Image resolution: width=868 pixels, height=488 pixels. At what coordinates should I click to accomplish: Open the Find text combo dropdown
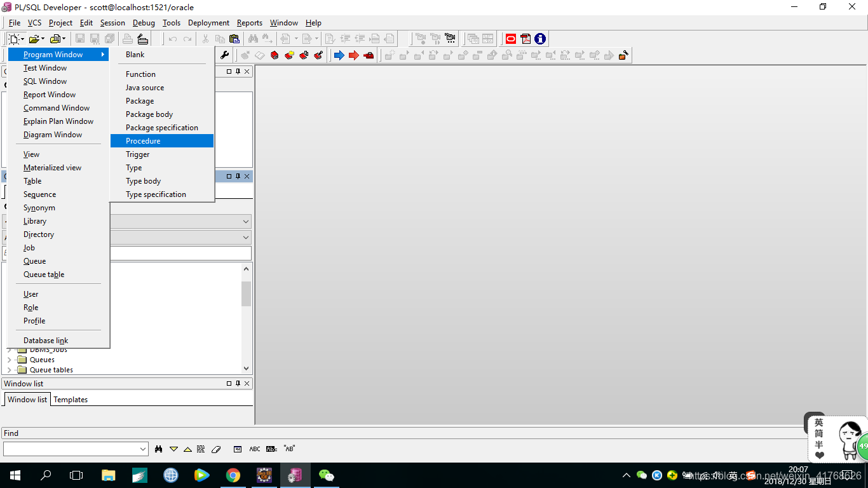pyautogui.click(x=143, y=449)
